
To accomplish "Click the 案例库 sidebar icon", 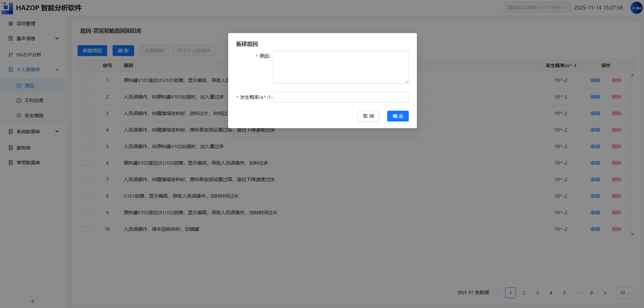I will [11, 148].
